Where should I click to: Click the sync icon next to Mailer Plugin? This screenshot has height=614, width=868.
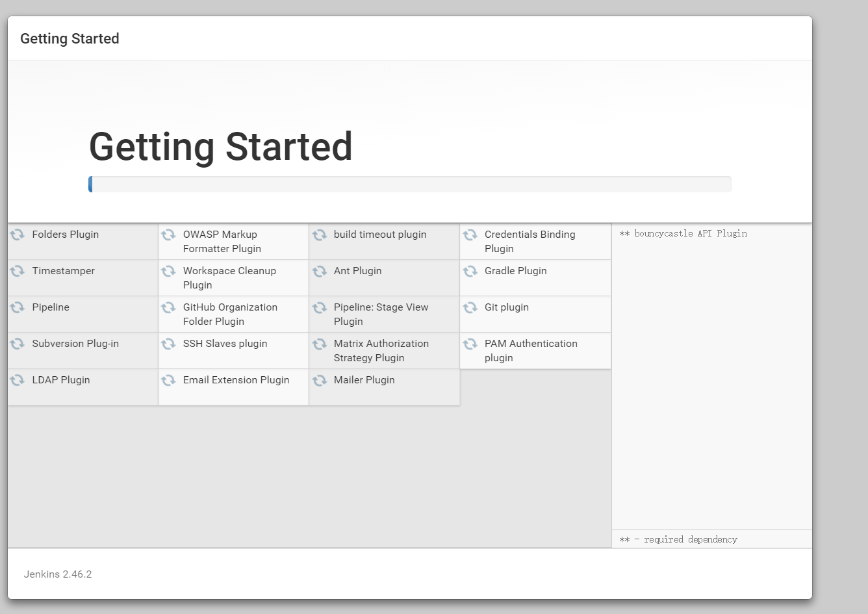pyautogui.click(x=320, y=380)
